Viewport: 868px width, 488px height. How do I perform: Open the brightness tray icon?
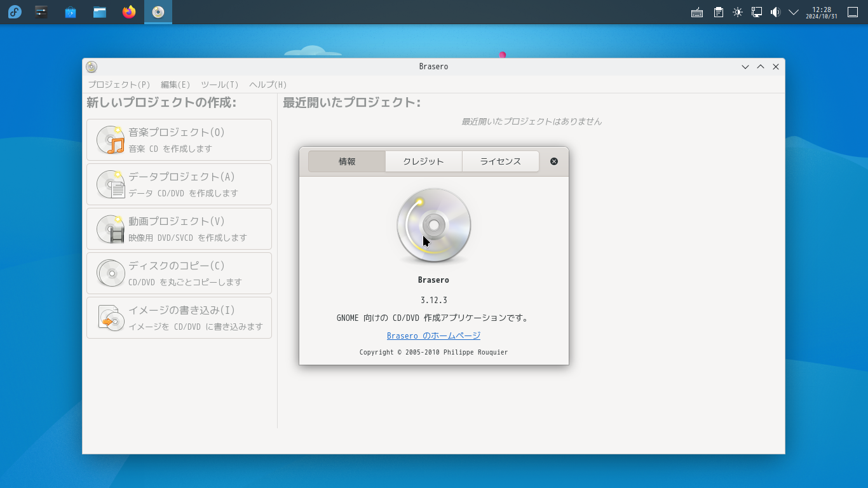tap(737, 12)
